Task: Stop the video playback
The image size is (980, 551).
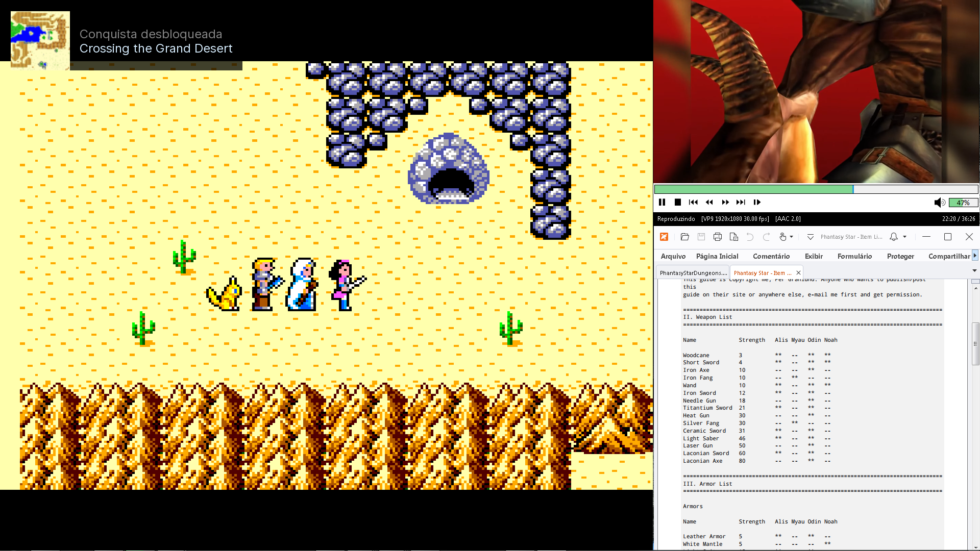Action: 678,203
